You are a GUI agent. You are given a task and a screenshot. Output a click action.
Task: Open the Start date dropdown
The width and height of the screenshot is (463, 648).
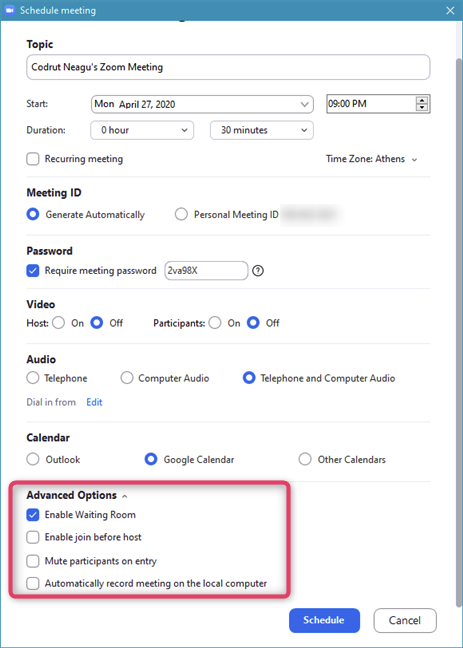coord(202,104)
